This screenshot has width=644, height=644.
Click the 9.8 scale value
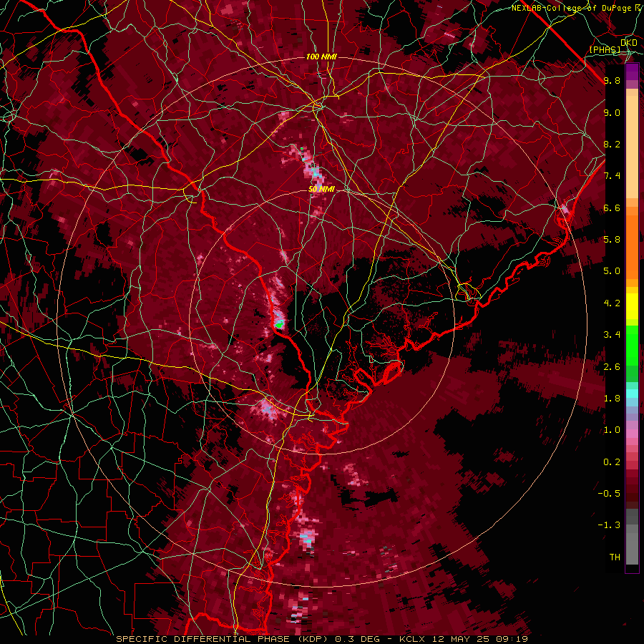point(612,80)
